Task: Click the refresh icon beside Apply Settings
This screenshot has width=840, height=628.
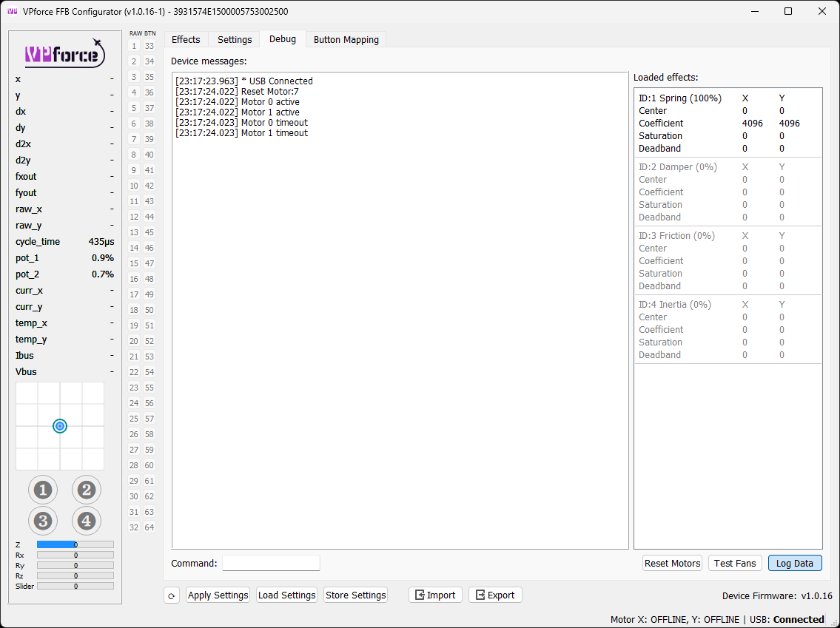Action: [172, 595]
